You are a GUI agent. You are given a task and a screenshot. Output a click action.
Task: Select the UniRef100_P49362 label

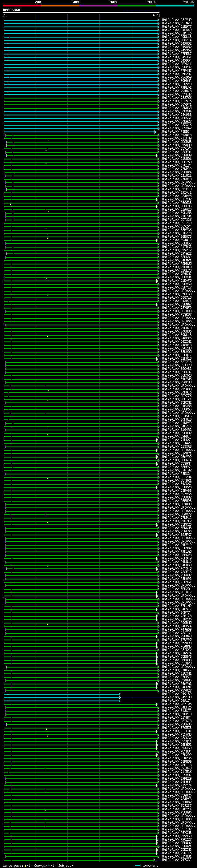coord(177,50)
